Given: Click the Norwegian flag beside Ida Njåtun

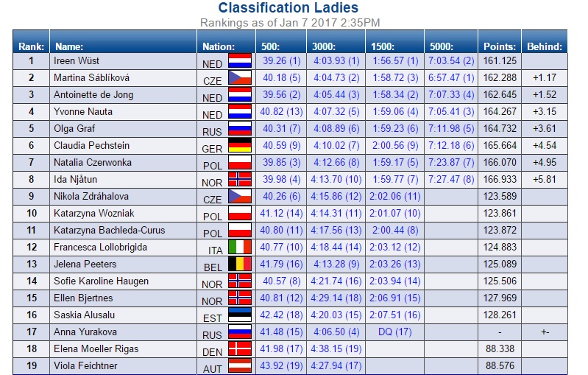Looking at the screenshot, I should pyautogui.click(x=240, y=180).
